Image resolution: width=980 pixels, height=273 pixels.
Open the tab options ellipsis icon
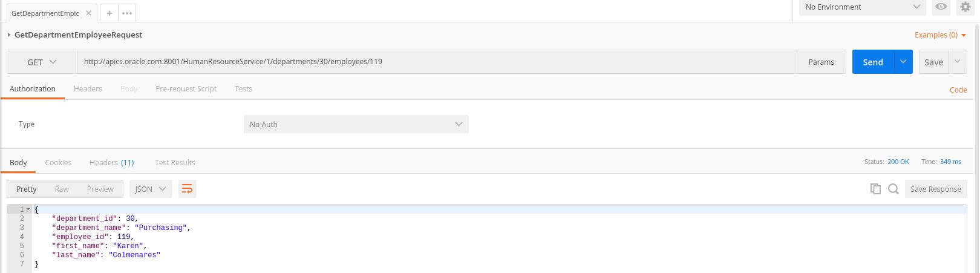coord(126,13)
